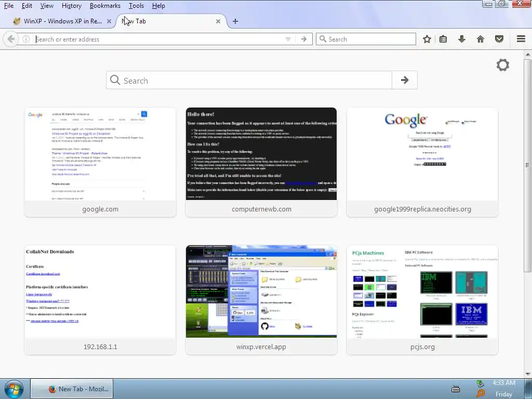
Task: Click the toolbar Search box
Action: (366, 39)
